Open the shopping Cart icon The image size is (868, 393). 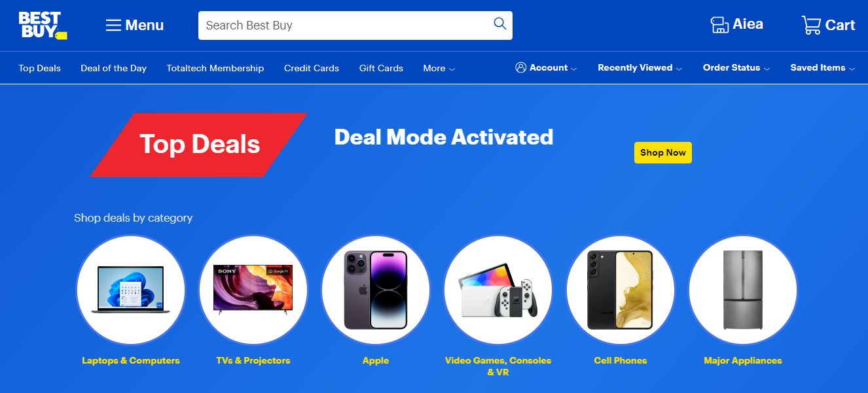coord(811,25)
